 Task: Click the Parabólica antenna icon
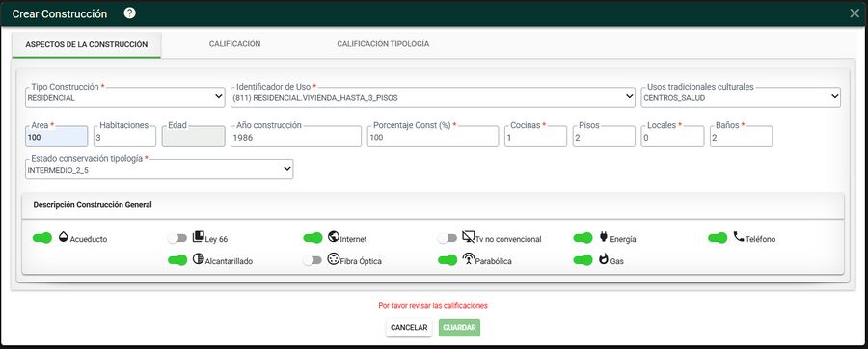tap(469, 258)
